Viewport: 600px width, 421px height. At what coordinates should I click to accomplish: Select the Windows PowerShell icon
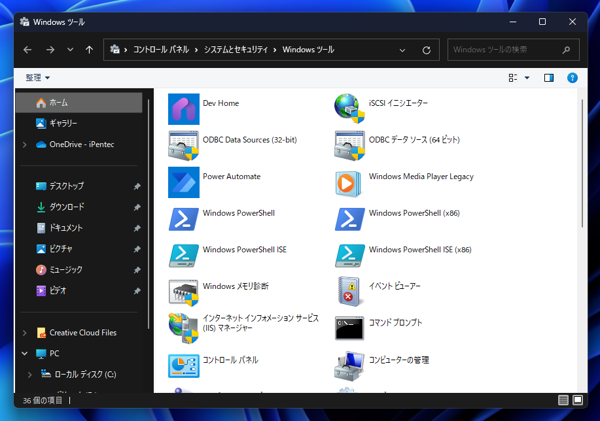[184, 219]
